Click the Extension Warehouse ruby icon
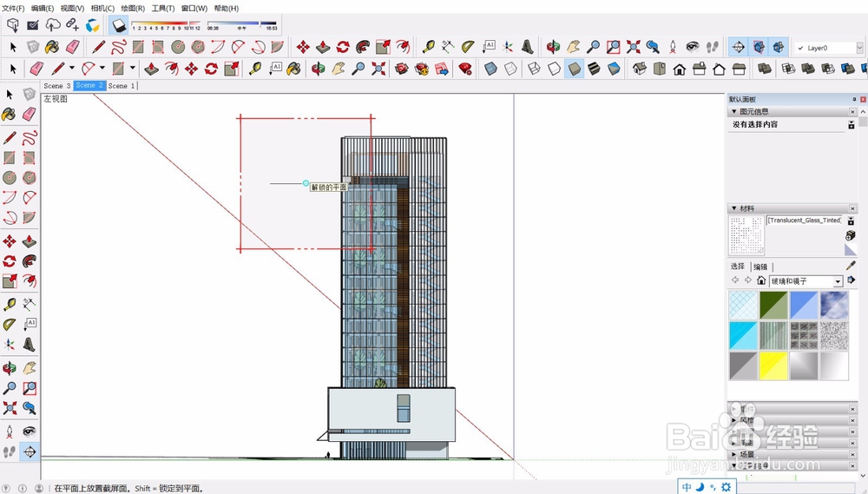The width and height of the screenshot is (868, 494). [465, 69]
